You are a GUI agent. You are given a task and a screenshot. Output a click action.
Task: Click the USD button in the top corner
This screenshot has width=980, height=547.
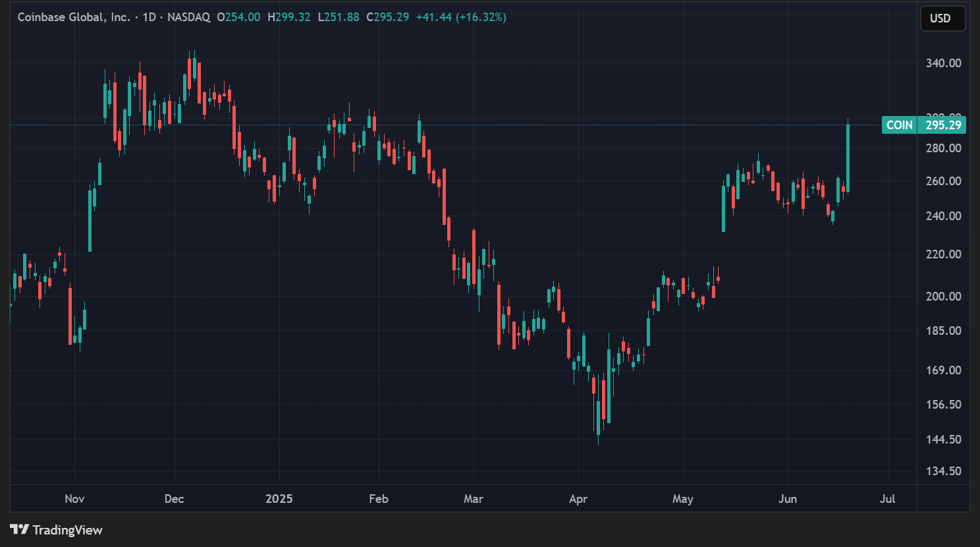tap(942, 18)
